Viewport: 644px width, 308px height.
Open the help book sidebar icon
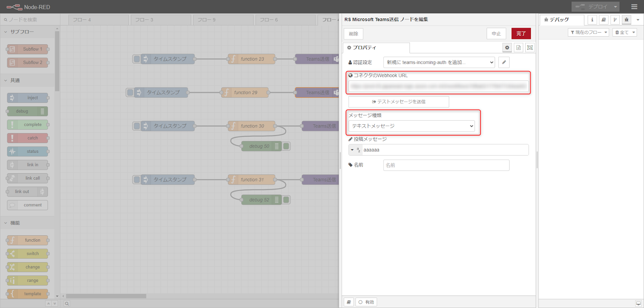pos(603,20)
